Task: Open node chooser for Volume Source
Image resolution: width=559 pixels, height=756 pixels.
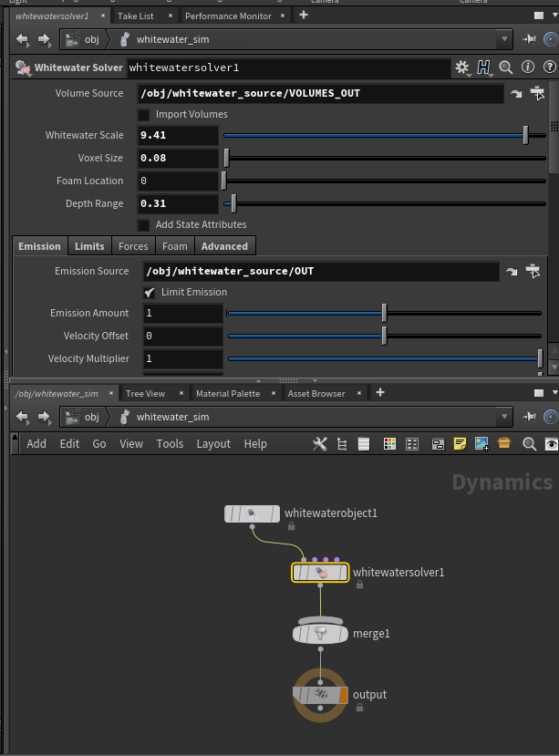Action: point(537,93)
